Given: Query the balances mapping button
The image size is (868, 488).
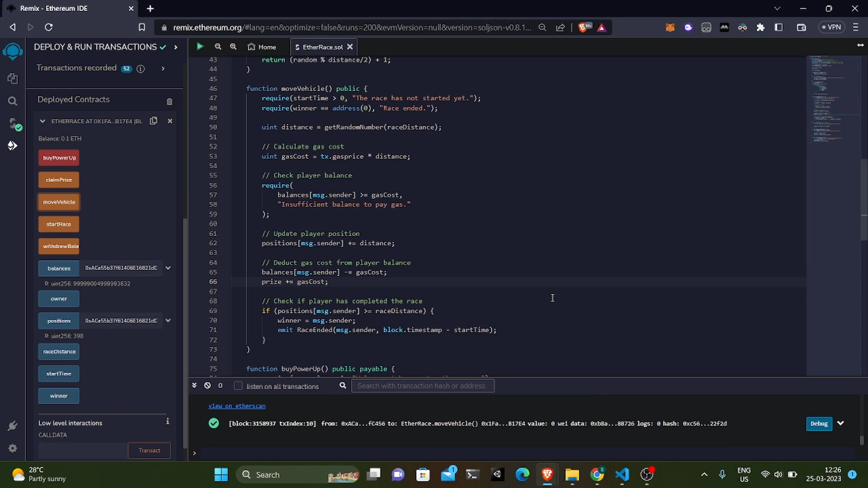Looking at the screenshot, I should (x=59, y=268).
